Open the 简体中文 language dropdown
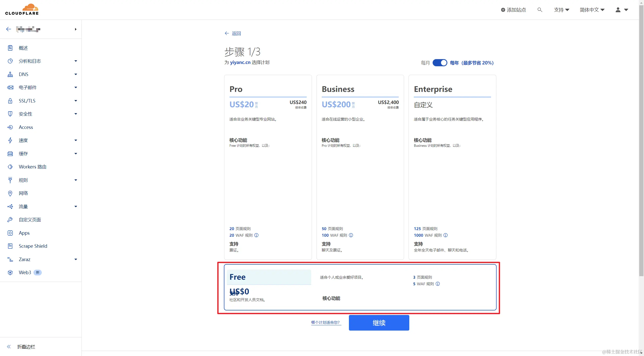This screenshot has width=644, height=356. tap(592, 10)
